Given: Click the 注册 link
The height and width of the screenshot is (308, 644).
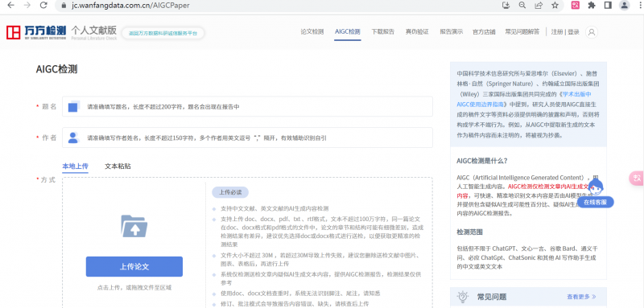Looking at the screenshot, I should tap(557, 32).
